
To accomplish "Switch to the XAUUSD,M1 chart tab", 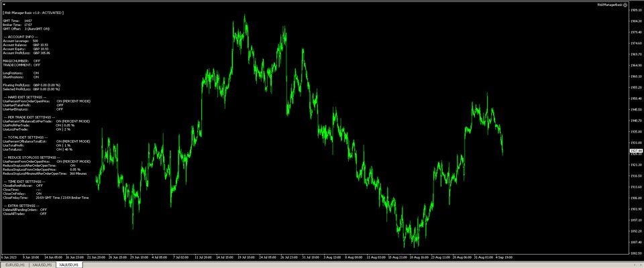I will (x=42, y=265).
